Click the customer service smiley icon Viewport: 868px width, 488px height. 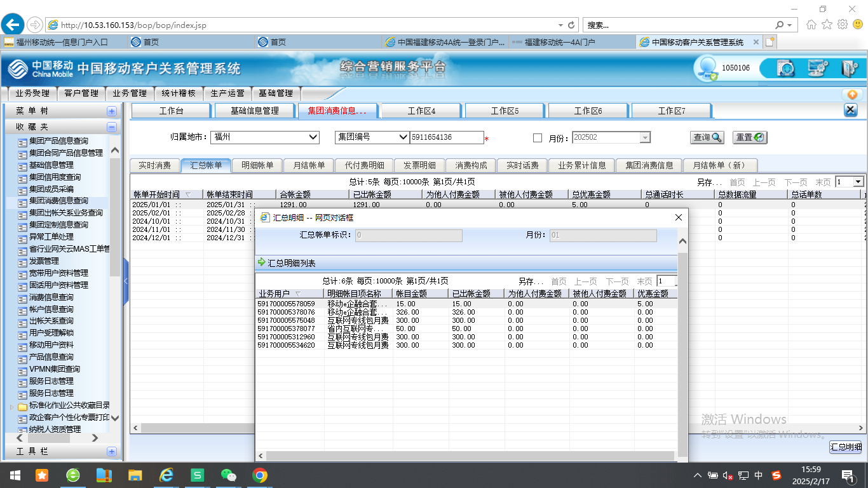click(x=787, y=68)
